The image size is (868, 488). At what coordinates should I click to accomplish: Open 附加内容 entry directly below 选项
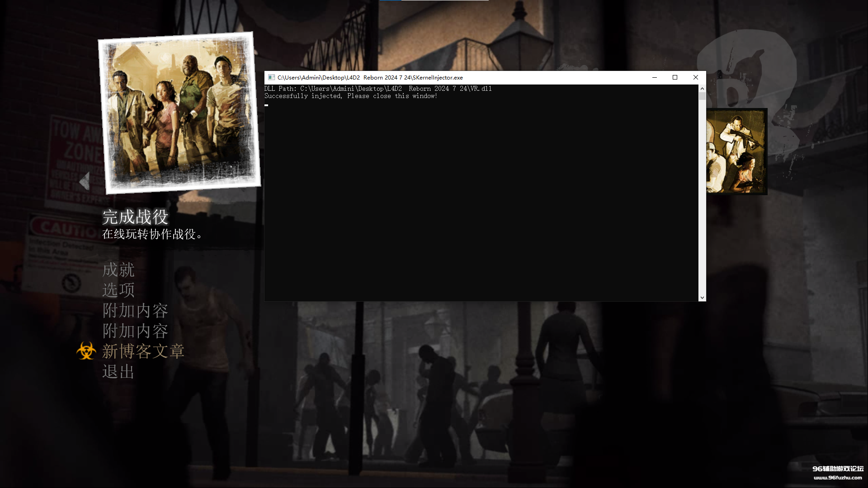pos(135,310)
